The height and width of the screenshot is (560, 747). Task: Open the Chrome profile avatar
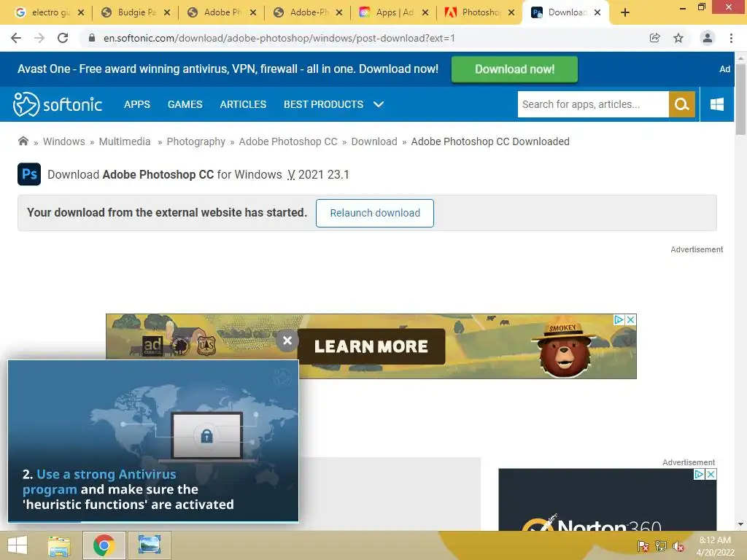click(x=708, y=38)
